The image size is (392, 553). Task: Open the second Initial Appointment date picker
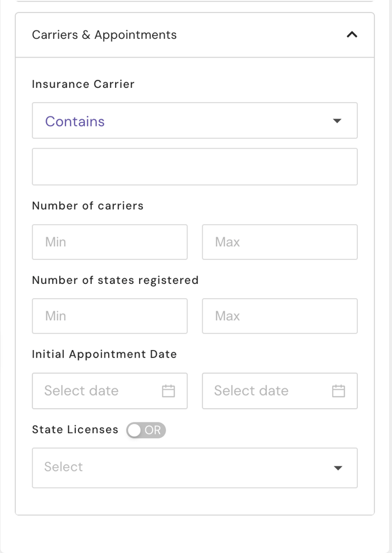point(280,391)
